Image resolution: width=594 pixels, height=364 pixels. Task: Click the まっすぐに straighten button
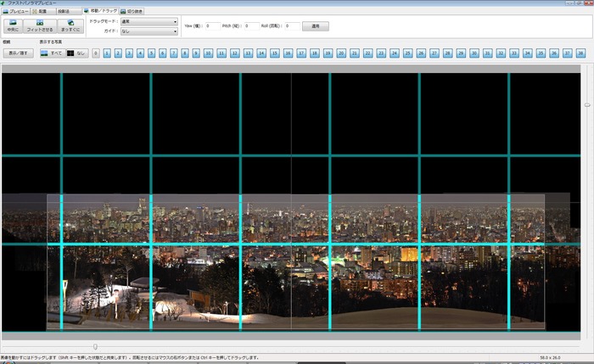pos(70,26)
